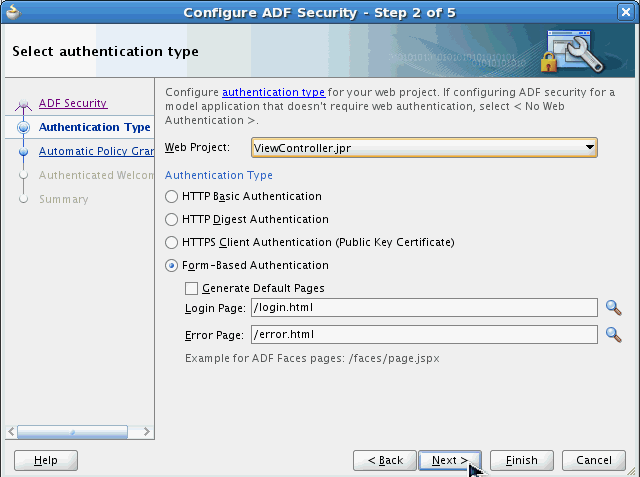Click the Next button

click(450, 460)
